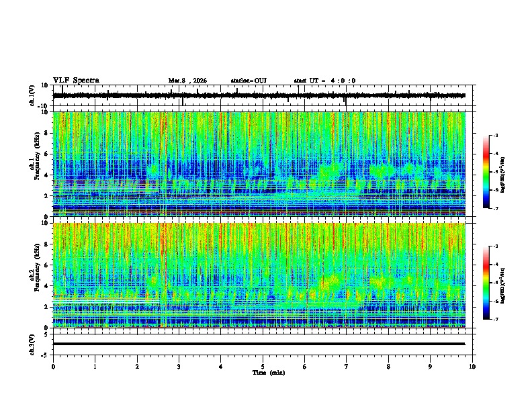
Task: Click time axis tick label 8
Action: point(388,367)
